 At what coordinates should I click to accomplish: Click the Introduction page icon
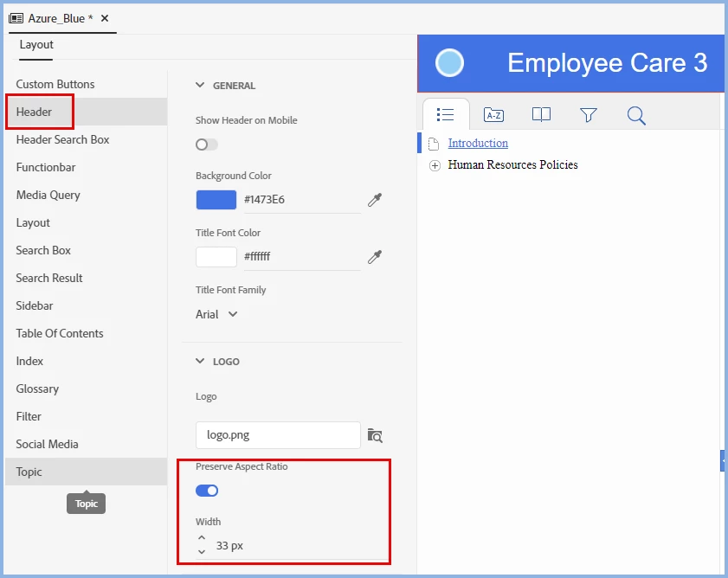point(433,144)
